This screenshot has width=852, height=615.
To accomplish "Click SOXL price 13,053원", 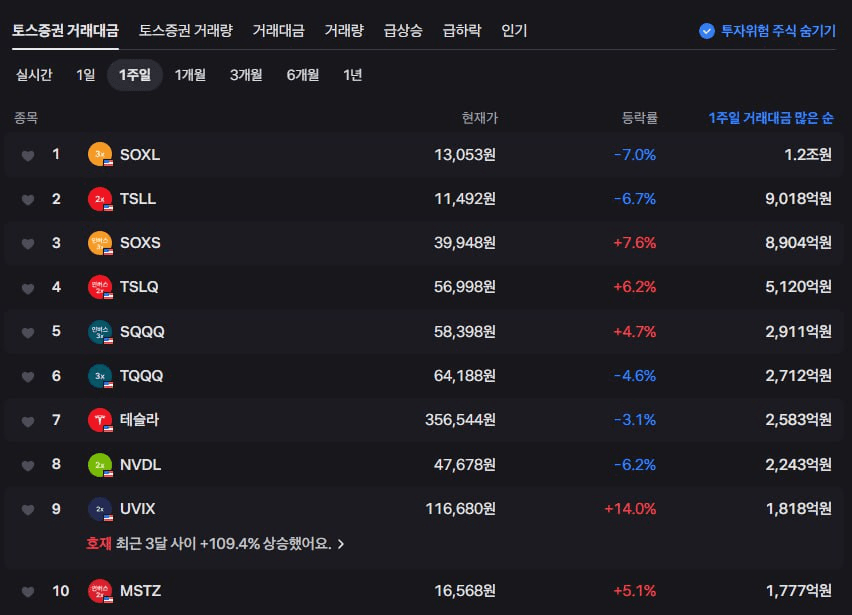I will point(465,155).
